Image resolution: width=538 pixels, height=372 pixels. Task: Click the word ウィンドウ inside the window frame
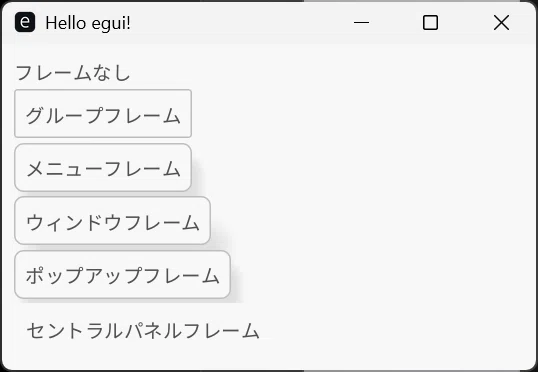[73, 222]
